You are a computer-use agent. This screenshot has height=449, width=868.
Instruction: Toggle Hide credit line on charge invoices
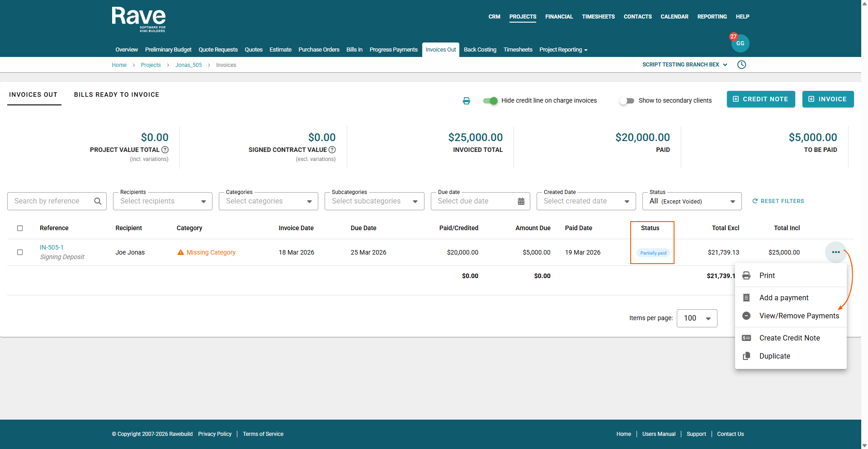(490, 101)
